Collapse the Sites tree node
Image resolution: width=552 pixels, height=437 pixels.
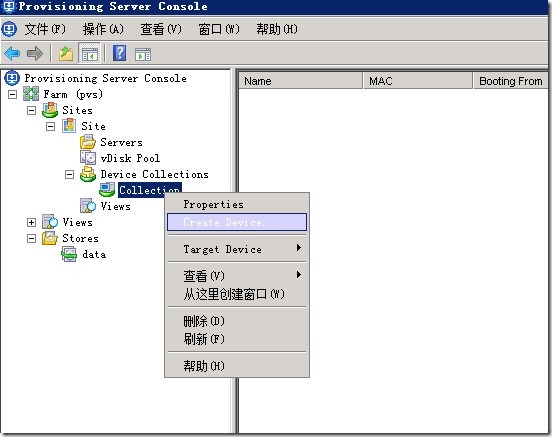point(31,110)
